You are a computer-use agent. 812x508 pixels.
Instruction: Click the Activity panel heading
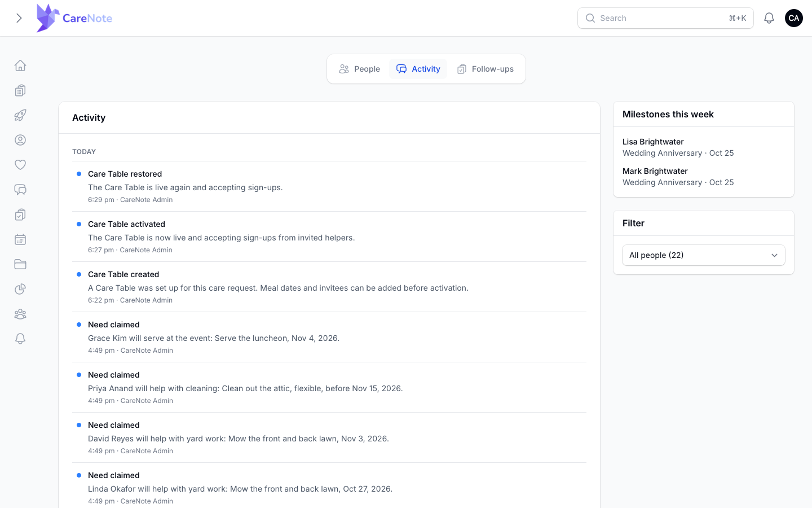pos(89,117)
